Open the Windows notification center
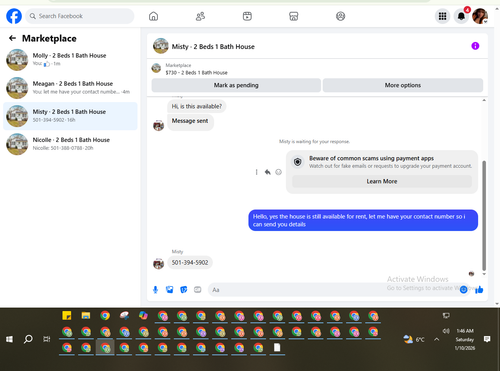 (x=487, y=339)
